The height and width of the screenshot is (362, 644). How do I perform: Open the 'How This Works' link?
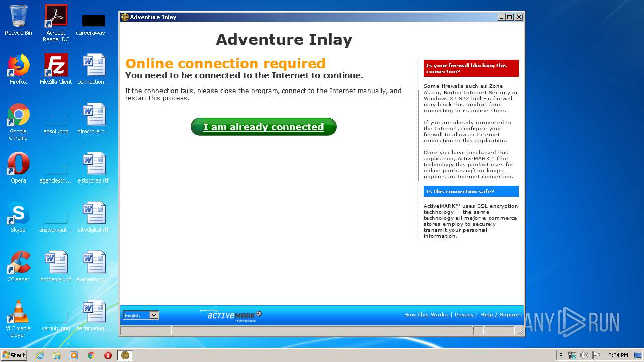(x=426, y=315)
